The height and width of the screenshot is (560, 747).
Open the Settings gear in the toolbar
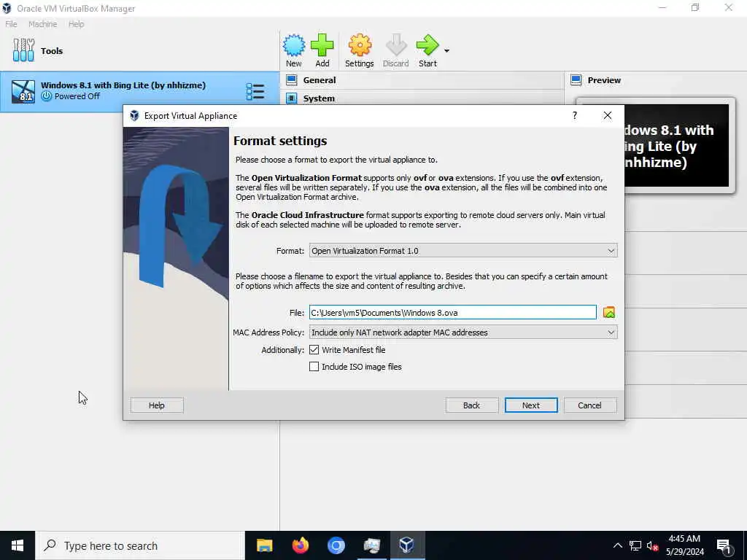[x=359, y=46]
